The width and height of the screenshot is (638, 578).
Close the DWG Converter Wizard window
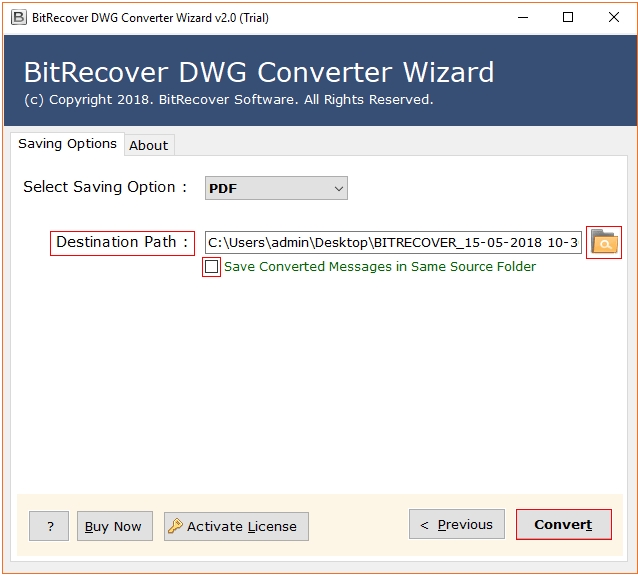coord(614,17)
